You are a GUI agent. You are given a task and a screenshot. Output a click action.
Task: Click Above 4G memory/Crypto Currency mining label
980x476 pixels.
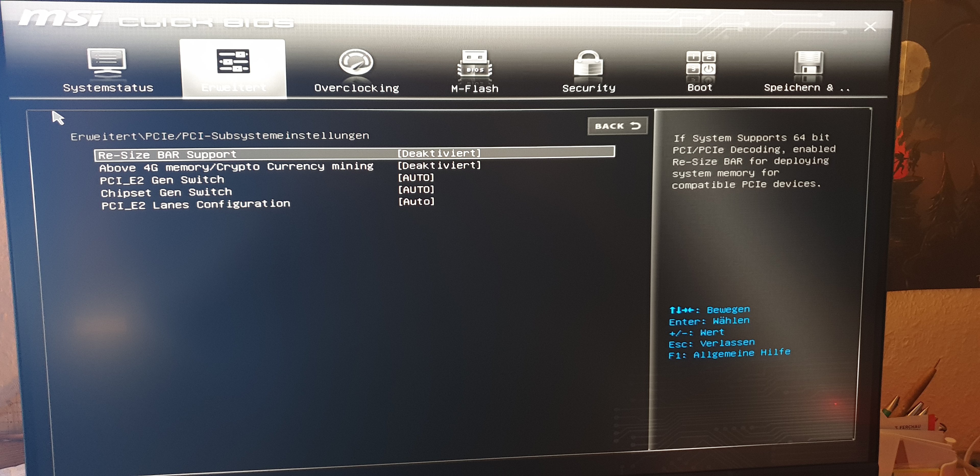tap(236, 167)
